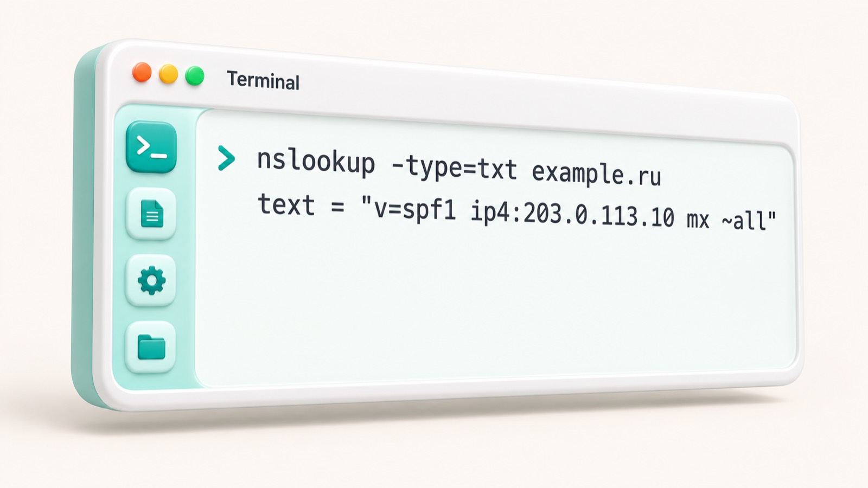
Task: Minimize window with the yellow button
Action: pyautogui.click(x=168, y=74)
